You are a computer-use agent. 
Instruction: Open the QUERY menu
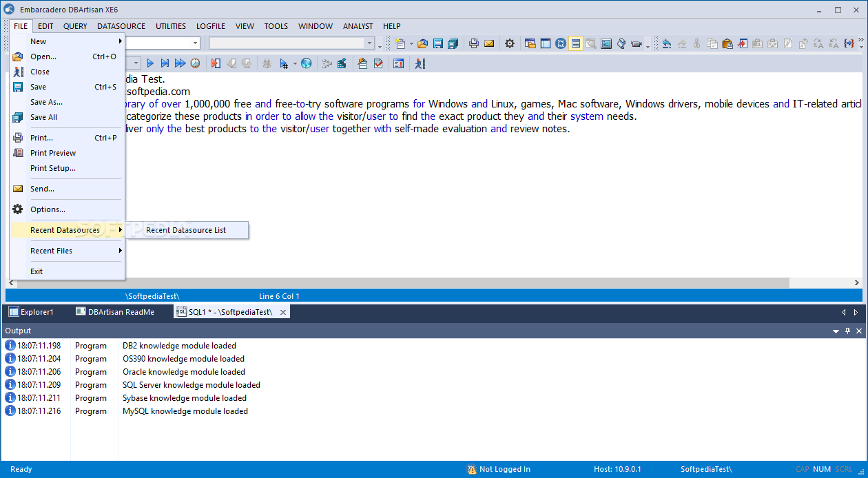[75, 26]
